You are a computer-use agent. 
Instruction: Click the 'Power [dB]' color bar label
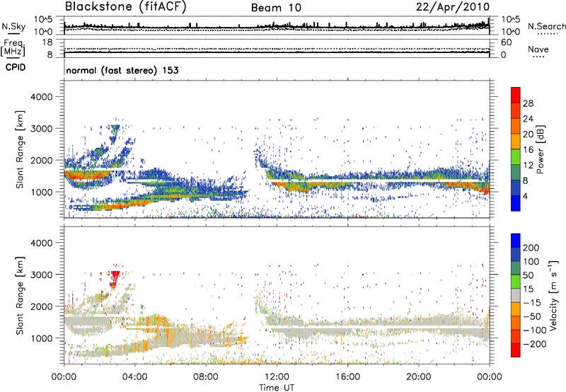pos(540,149)
